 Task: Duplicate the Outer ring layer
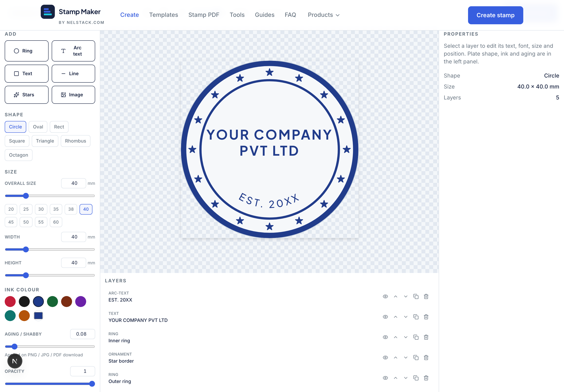coord(416,378)
